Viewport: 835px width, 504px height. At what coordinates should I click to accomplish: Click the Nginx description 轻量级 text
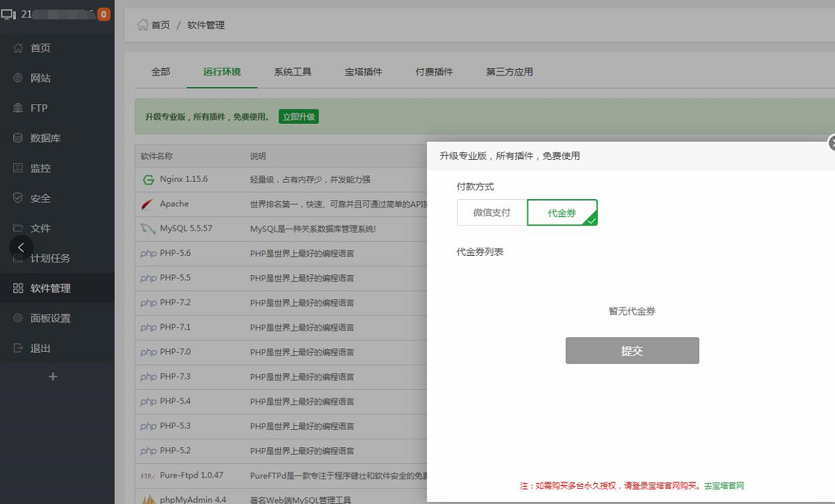point(310,180)
